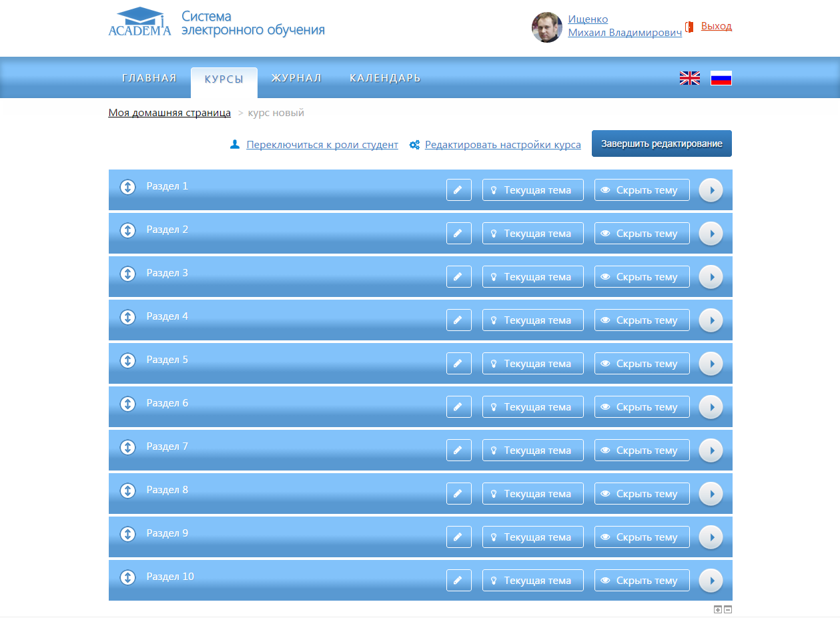This screenshot has width=840, height=618.
Task: Open the Журнал tab
Action: [x=296, y=78]
